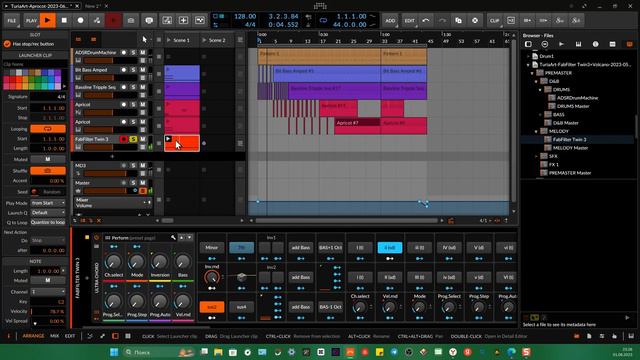Select ADSRDrumMachine in browser tree
Viewport: 640px width, 360px height.
click(x=577, y=98)
